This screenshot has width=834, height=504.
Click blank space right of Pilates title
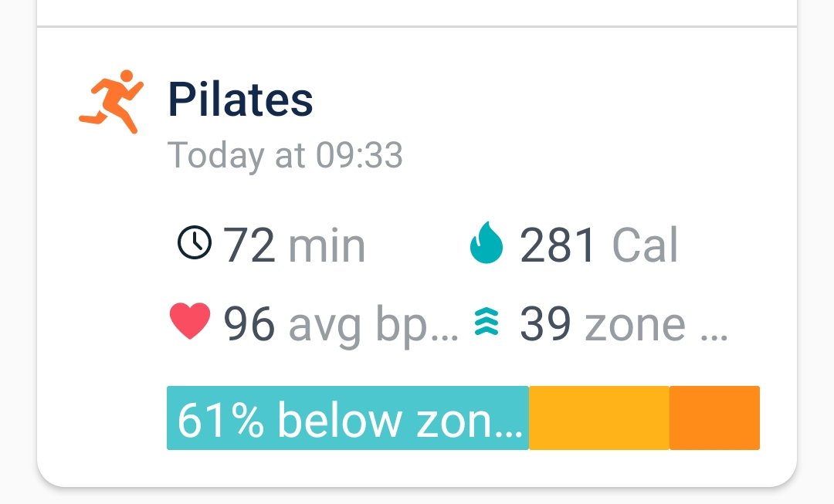(x=541, y=100)
